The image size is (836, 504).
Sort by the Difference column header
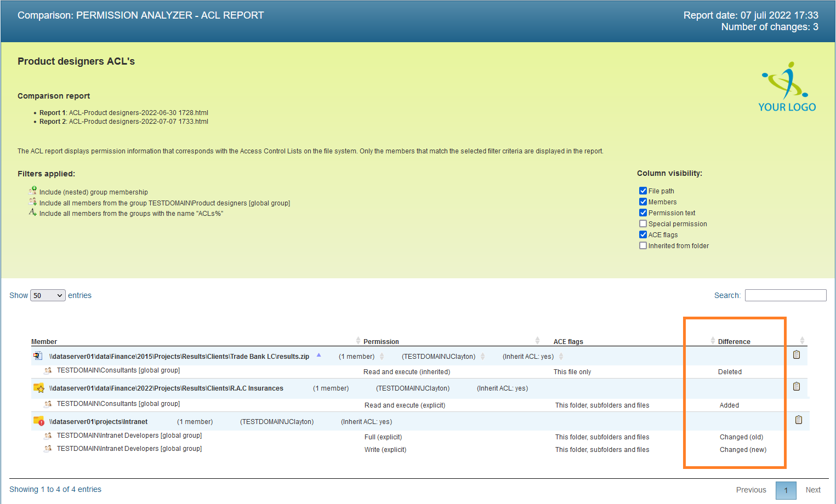734,341
